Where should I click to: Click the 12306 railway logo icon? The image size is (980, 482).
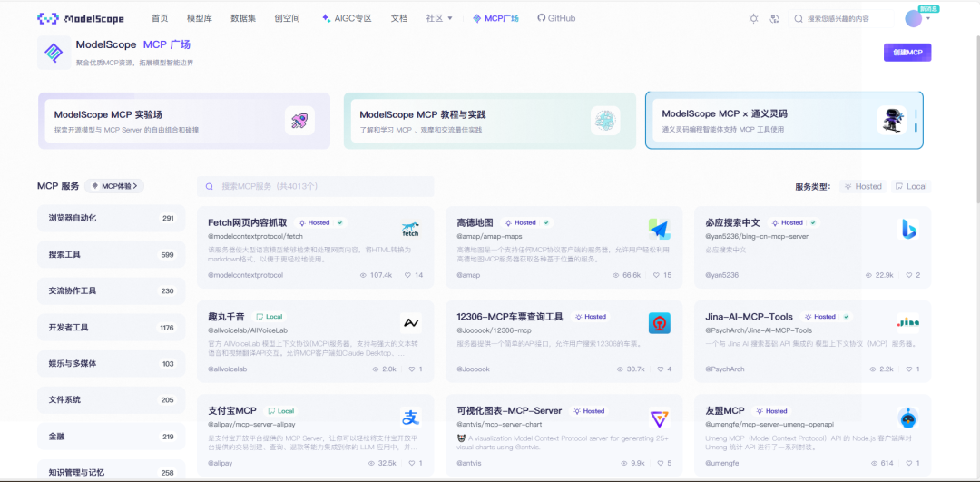point(660,323)
